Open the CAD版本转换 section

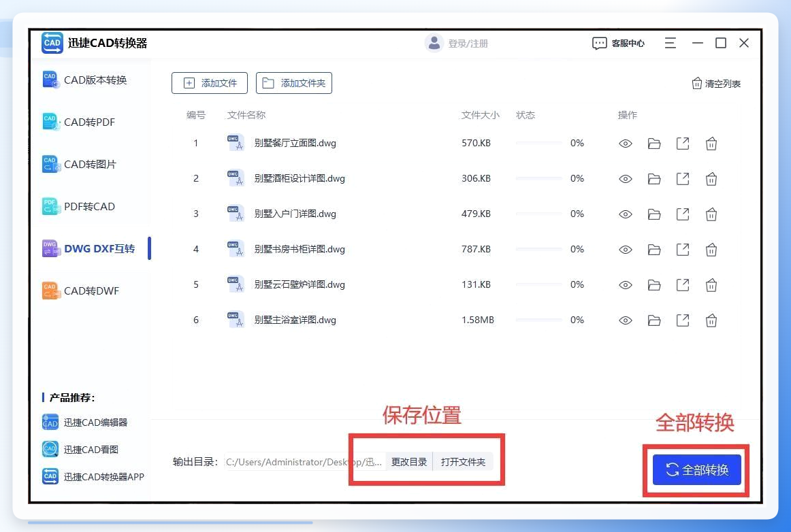pyautogui.click(x=84, y=80)
